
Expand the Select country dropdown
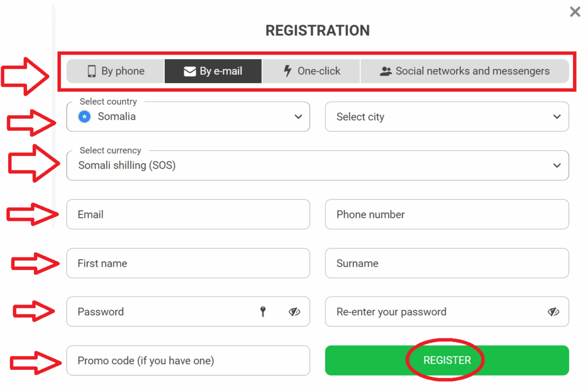[299, 116]
